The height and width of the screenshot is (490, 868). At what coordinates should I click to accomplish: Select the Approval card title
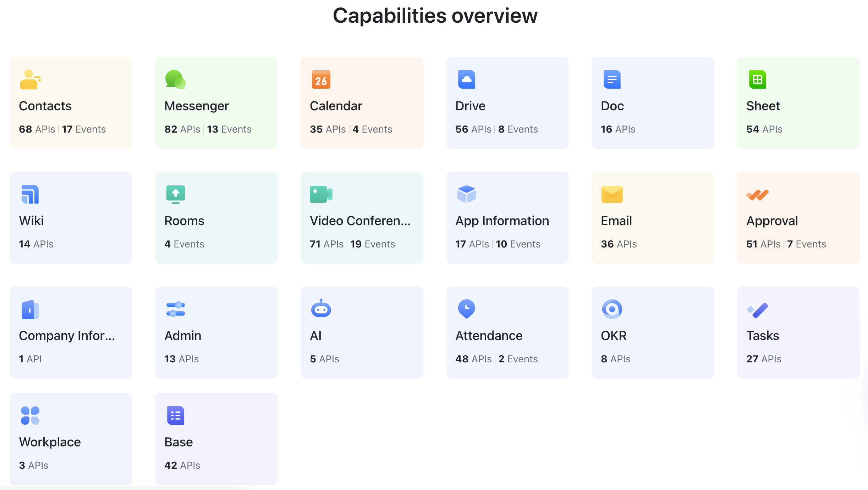coord(772,221)
